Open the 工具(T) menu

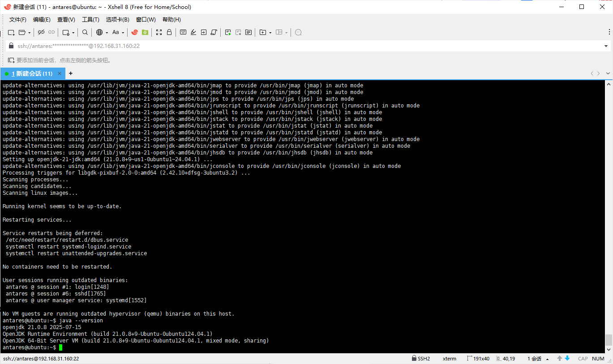(90, 20)
